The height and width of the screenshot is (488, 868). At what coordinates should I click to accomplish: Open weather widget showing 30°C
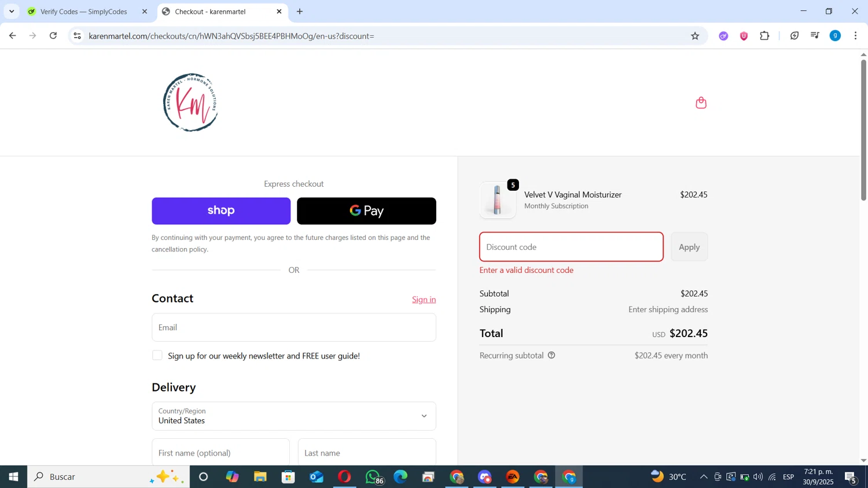click(668, 477)
